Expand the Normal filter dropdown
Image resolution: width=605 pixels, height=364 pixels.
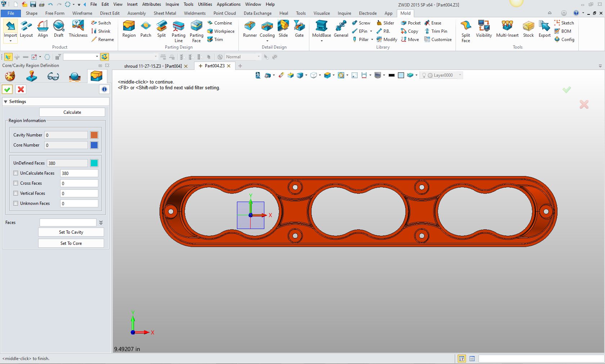click(x=258, y=57)
